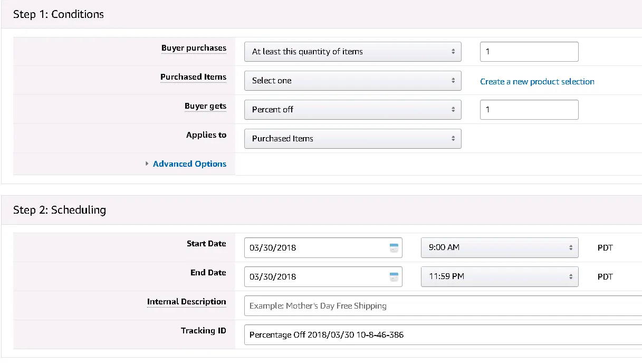This screenshot has height=364, width=642.
Task: Open the Applies to dropdown
Action: point(353,139)
